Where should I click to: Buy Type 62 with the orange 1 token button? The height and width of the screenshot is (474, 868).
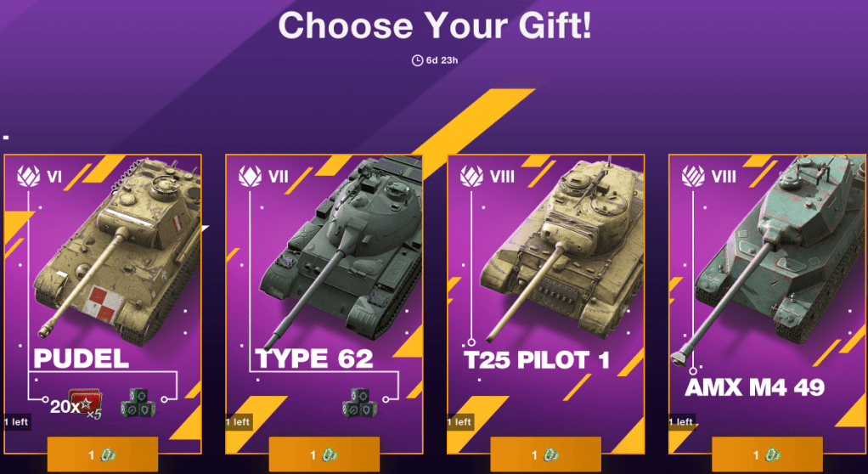[x=324, y=454]
